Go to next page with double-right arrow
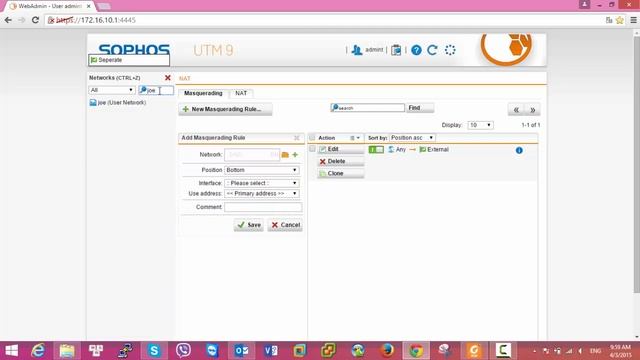The width and height of the screenshot is (640, 360). pyautogui.click(x=532, y=109)
